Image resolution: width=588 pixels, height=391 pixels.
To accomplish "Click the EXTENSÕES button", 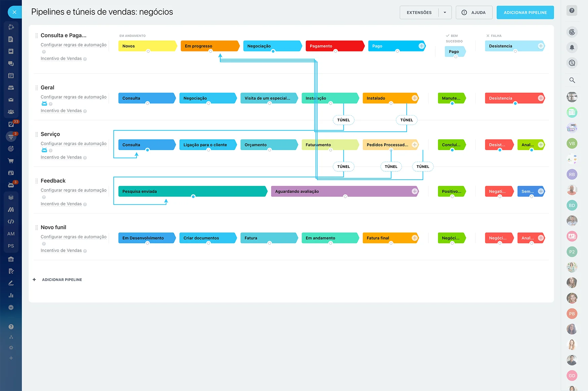I will tap(419, 12).
